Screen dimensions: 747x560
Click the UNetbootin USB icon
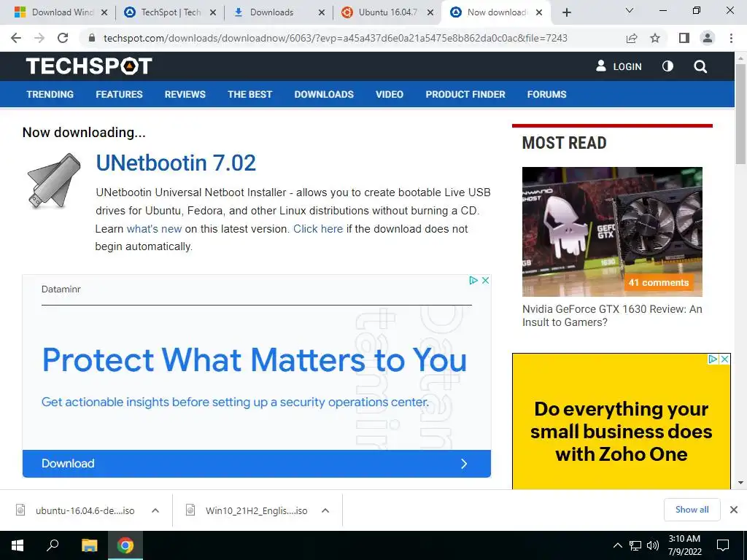54,181
